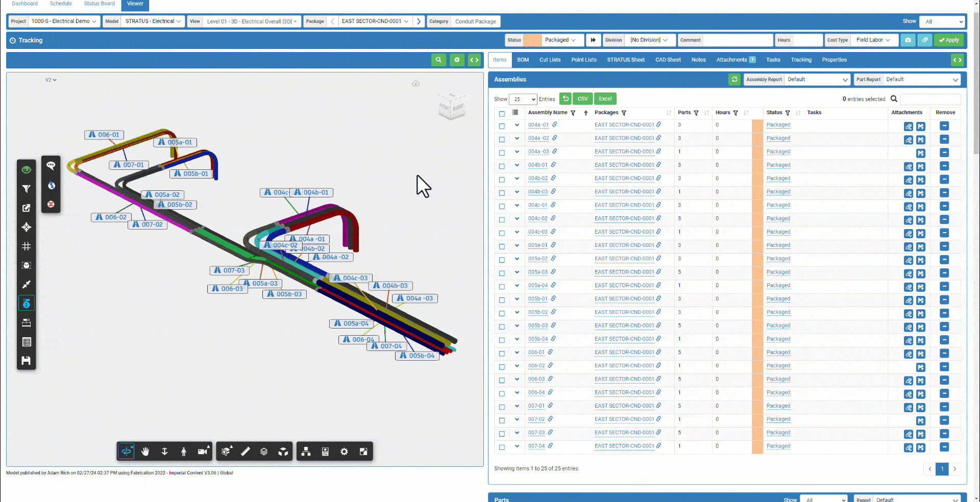Open the Show entries count dropdown

523,98
